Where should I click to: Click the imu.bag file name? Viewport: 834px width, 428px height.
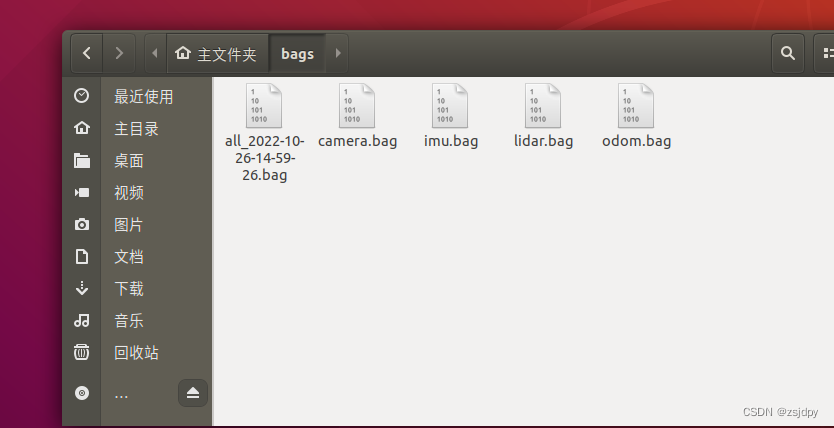pyautogui.click(x=451, y=141)
